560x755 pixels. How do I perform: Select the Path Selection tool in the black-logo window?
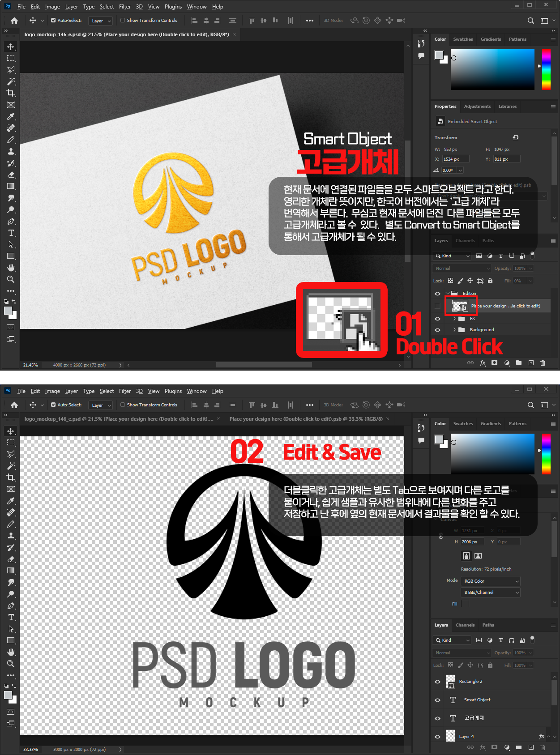tap(11, 629)
